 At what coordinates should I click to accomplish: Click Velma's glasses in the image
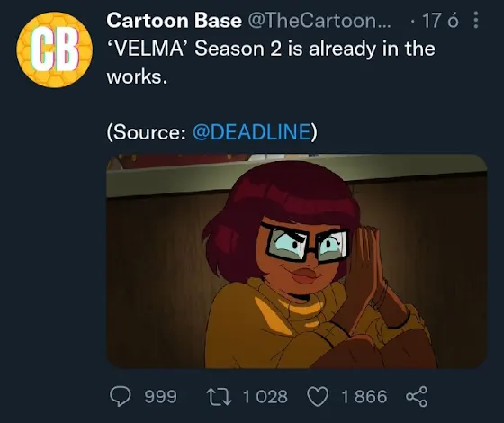(x=306, y=243)
